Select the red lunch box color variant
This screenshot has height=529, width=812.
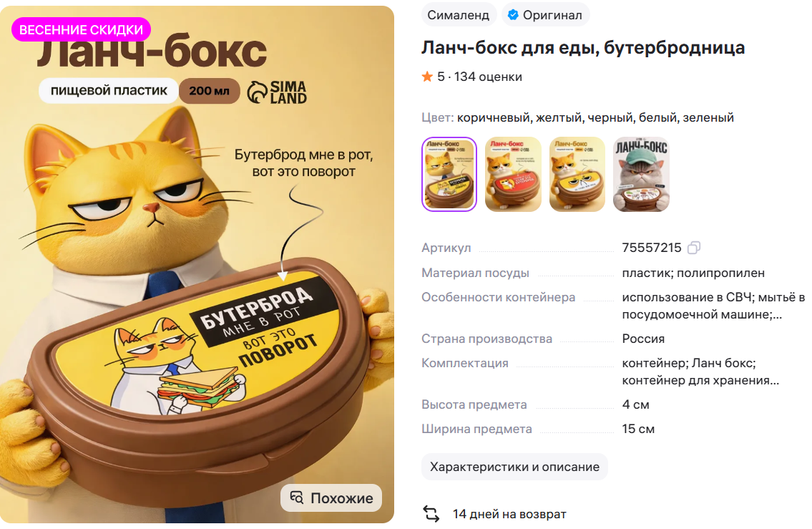coord(513,174)
